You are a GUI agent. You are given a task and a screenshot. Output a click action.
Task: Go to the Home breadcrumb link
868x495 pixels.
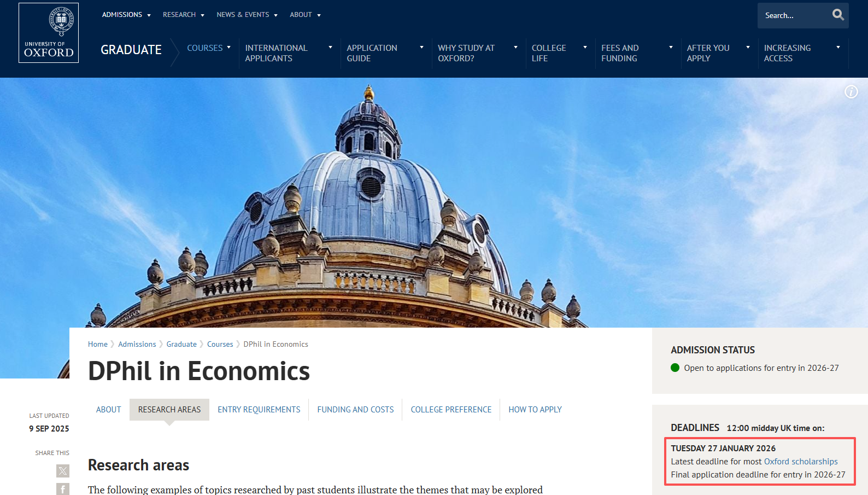[x=98, y=344]
